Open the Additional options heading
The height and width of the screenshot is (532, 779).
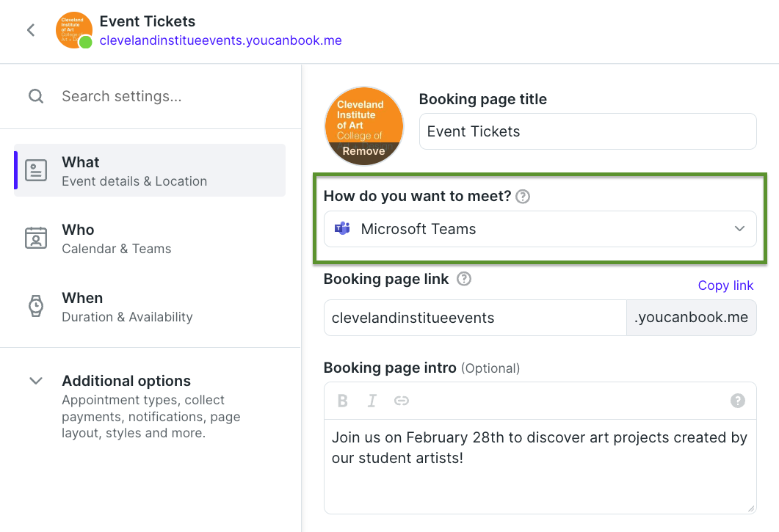[126, 381]
